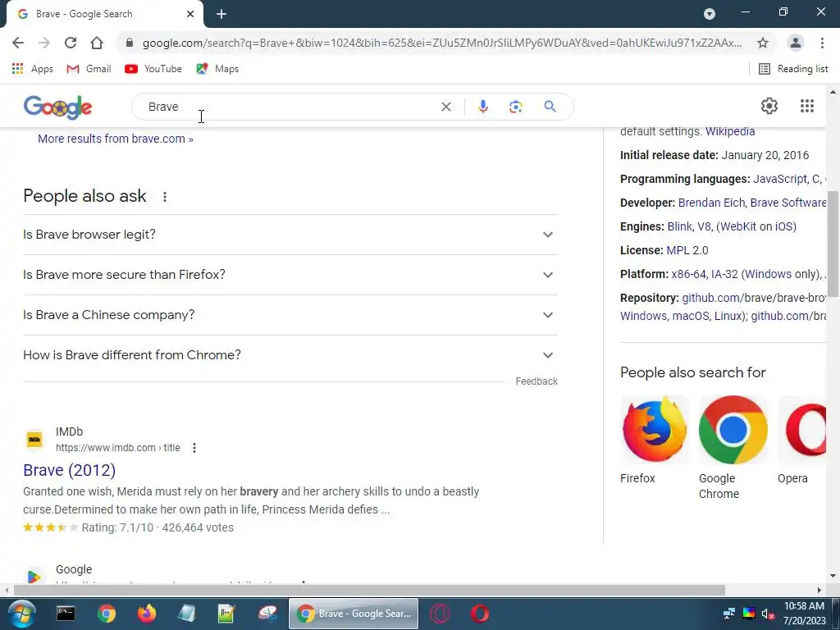The height and width of the screenshot is (630, 840).
Task: Open the Chrome profile avatar menu
Action: (x=796, y=43)
